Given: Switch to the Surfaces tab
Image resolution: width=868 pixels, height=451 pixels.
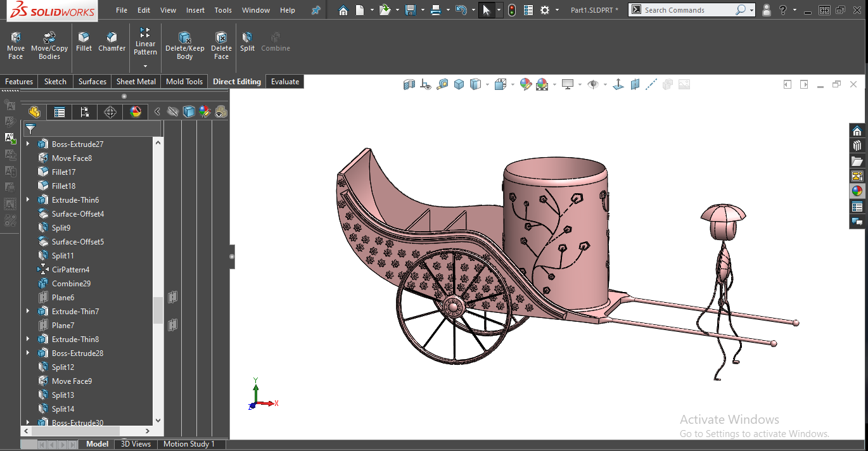Looking at the screenshot, I should (93, 82).
